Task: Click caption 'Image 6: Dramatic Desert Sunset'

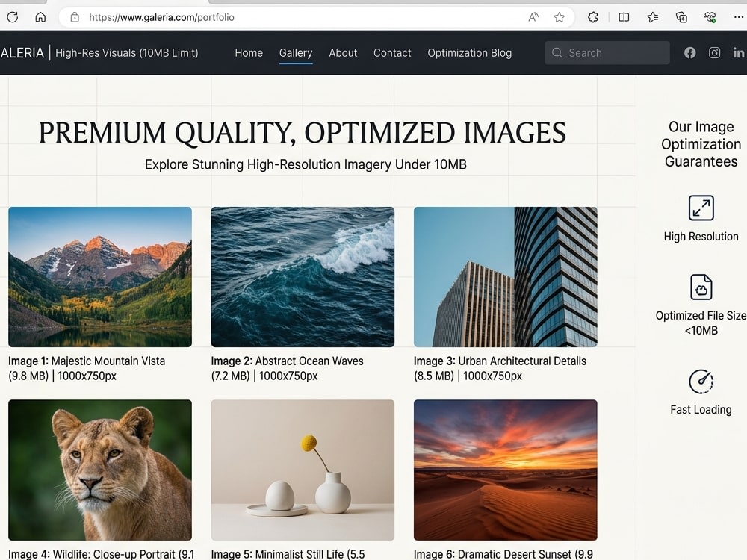Action: coord(492,554)
